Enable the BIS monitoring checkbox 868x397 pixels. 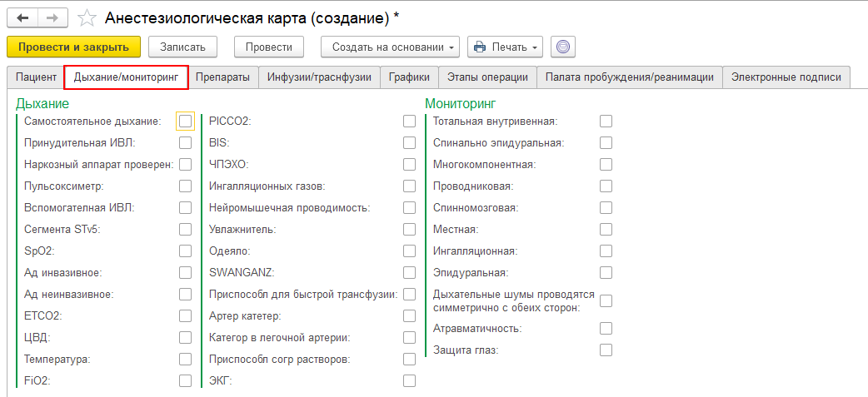[409, 143]
